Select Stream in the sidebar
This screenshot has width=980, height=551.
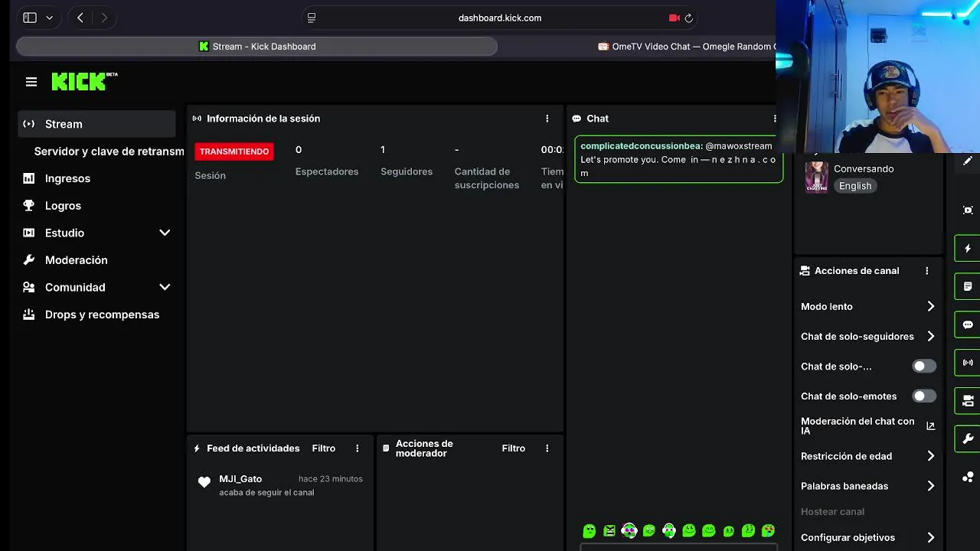click(x=97, y=124)
